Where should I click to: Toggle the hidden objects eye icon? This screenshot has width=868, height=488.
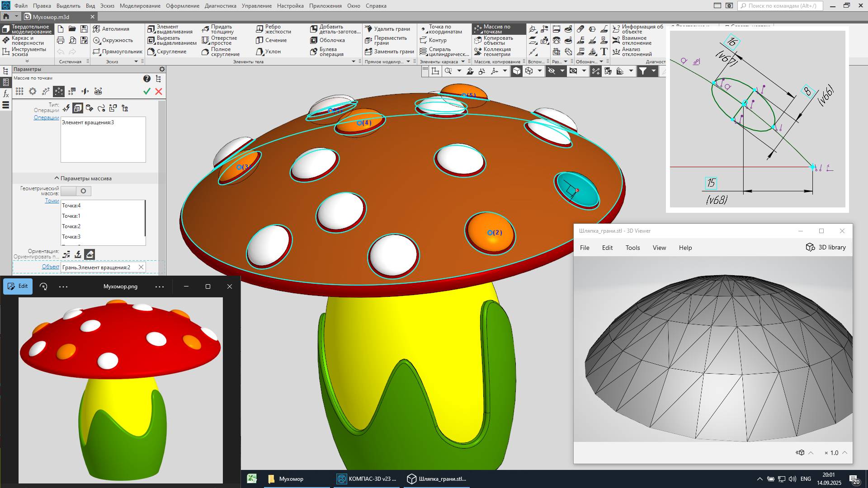pyautogui.click(x=552, y=71)
